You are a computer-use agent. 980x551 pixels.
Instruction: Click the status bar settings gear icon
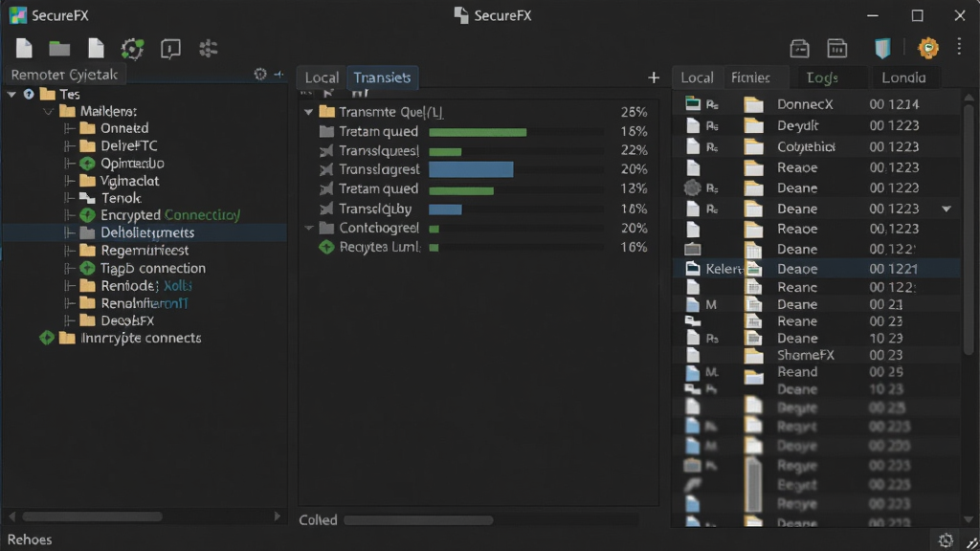(x=946, y=540)
